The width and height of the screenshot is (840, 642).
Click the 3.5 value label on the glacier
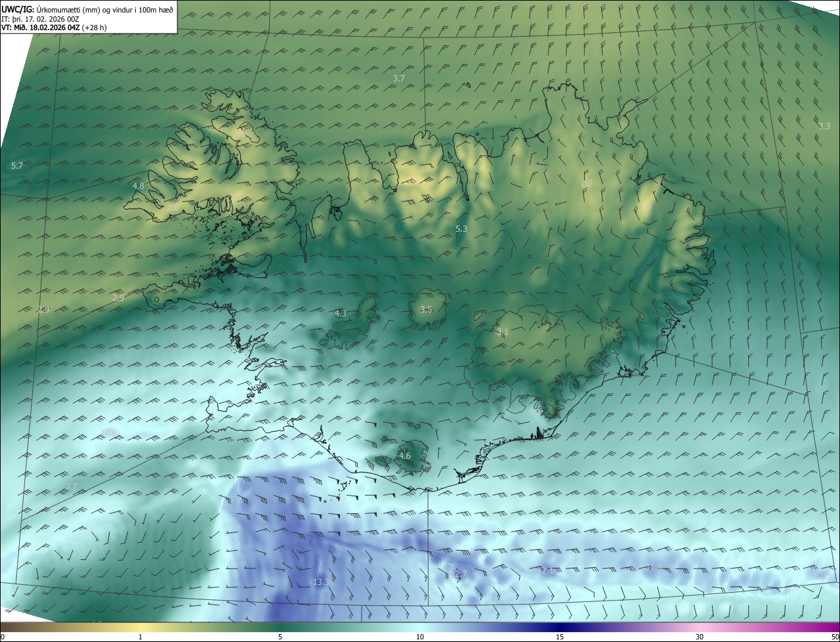point(427,310)
